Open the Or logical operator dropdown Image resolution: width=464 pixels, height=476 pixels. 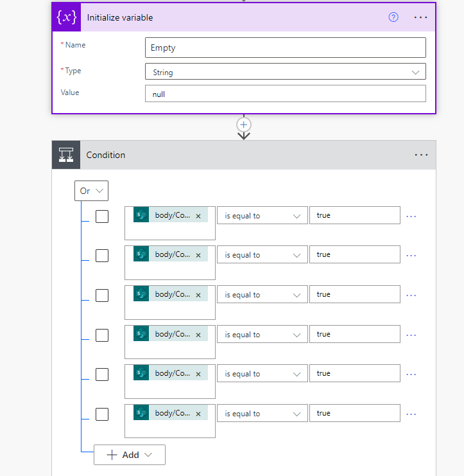pyautogui.click(x=91, y=191)
